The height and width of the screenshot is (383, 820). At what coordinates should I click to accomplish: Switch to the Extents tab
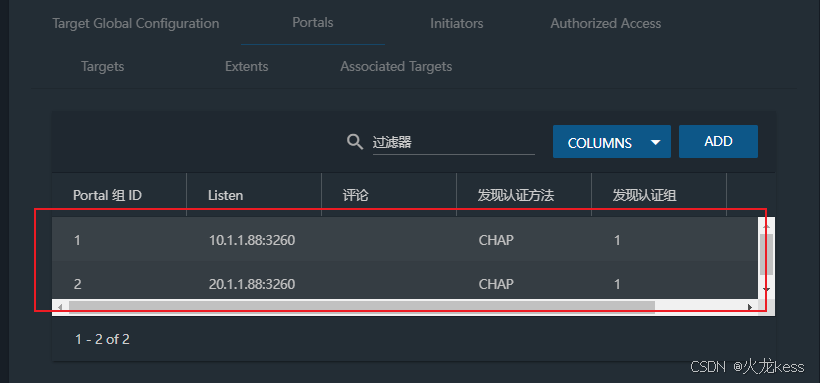point(246,66)
